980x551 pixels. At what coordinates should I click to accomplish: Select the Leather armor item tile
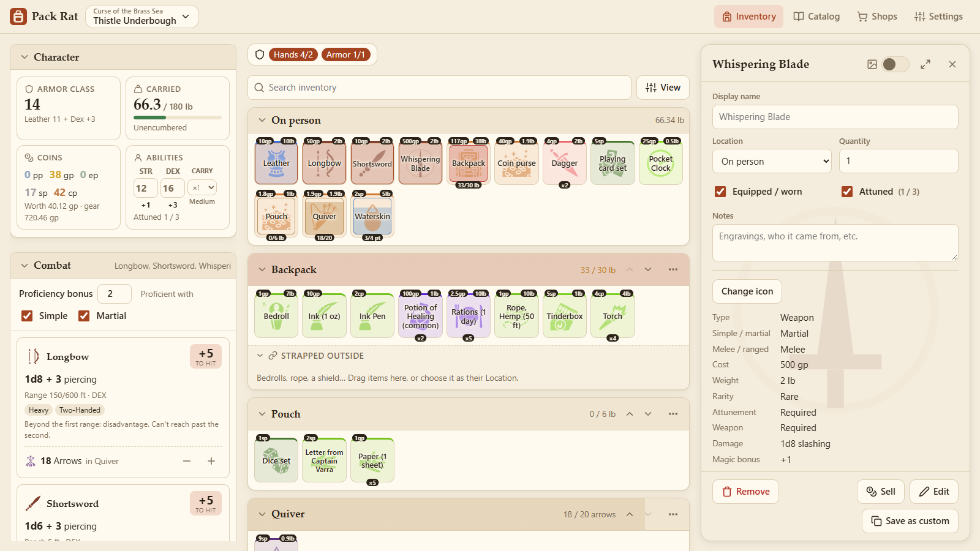click(x=276, y=163)
